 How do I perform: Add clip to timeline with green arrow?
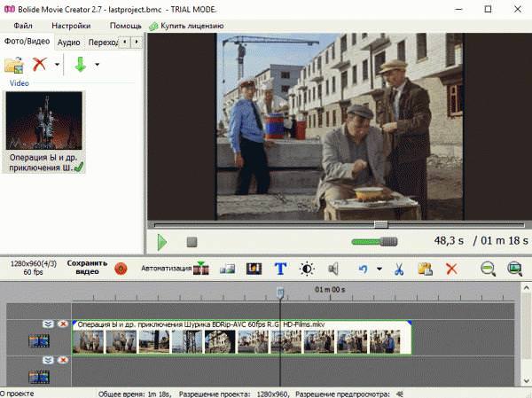pyautogui.click(x=80, y=64)
